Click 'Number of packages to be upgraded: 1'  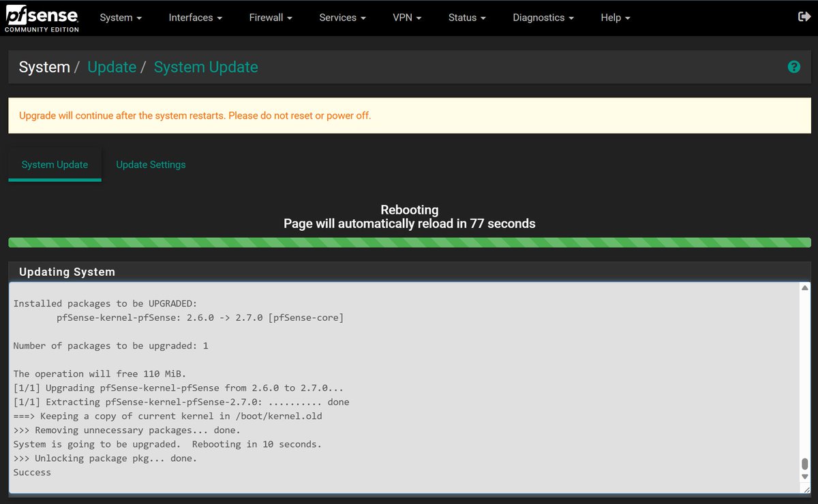(110, 346)
